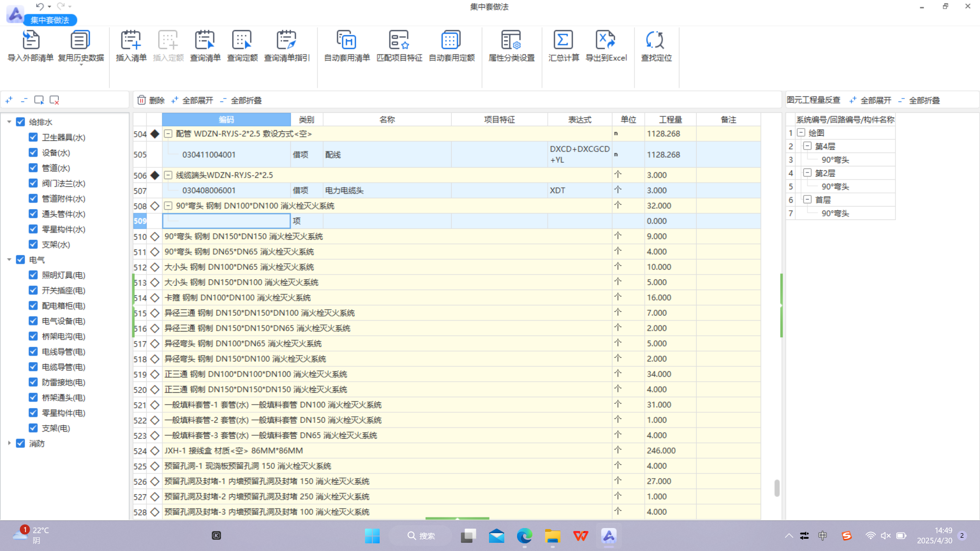Click 全部展开 above main table
The height and width of the screenshot is (551, 980).
[x=192, y=100]
